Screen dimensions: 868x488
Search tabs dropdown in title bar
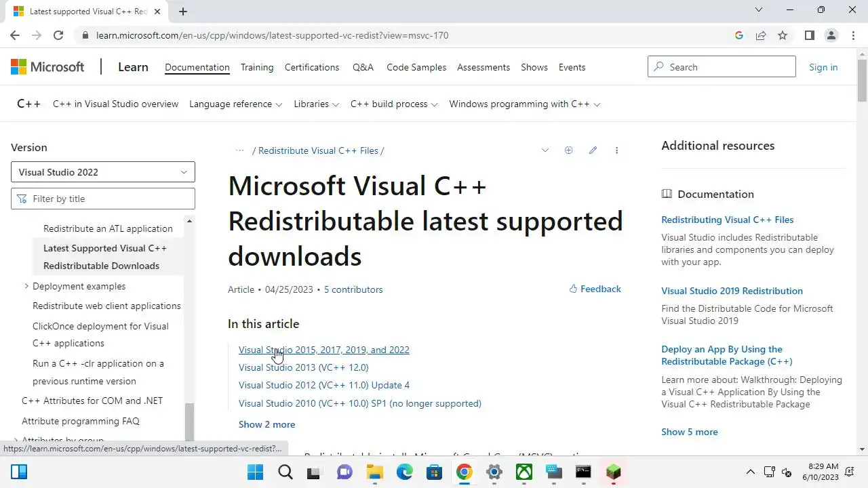click(759, 10)
